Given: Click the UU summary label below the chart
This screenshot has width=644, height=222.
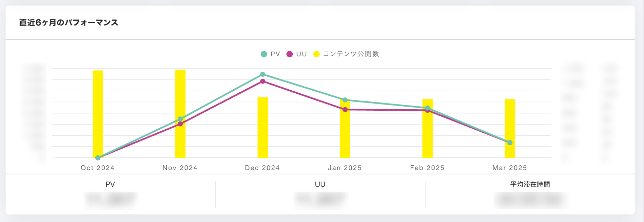Looking at the screenshot, I should 320,184.
